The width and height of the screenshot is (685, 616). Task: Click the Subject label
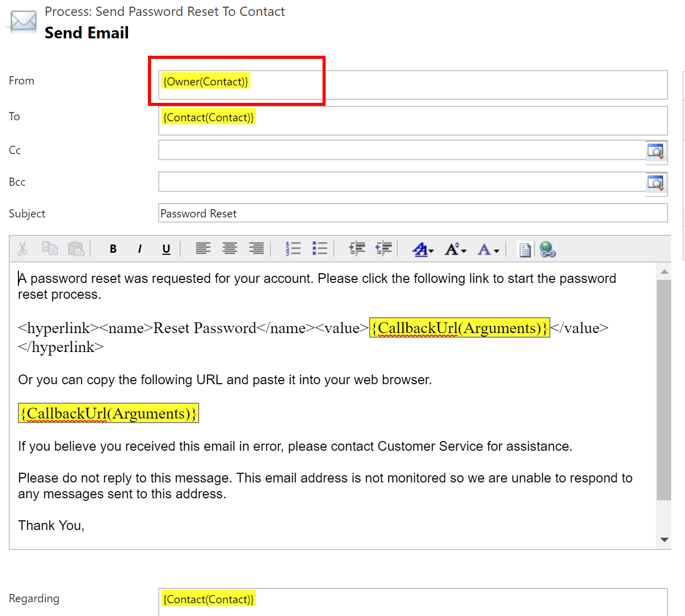point(27,214)
